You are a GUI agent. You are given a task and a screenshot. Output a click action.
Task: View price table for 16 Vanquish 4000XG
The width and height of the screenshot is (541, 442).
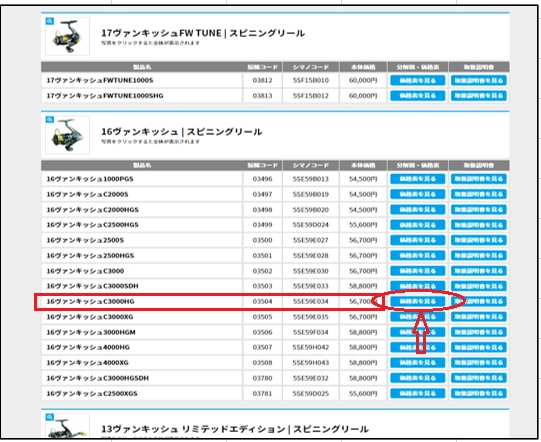(x=417, y=363)
